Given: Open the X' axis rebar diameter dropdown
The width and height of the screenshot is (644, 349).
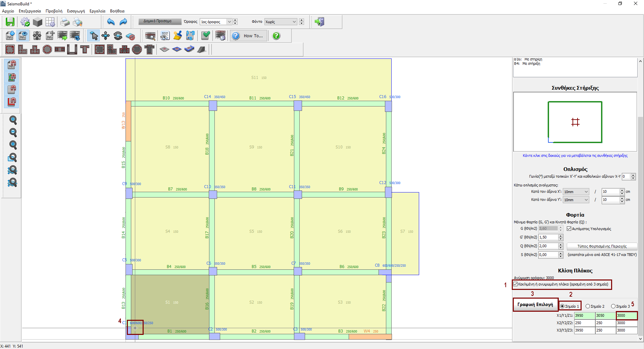Looking at the screenshot, I should [586, 192].
